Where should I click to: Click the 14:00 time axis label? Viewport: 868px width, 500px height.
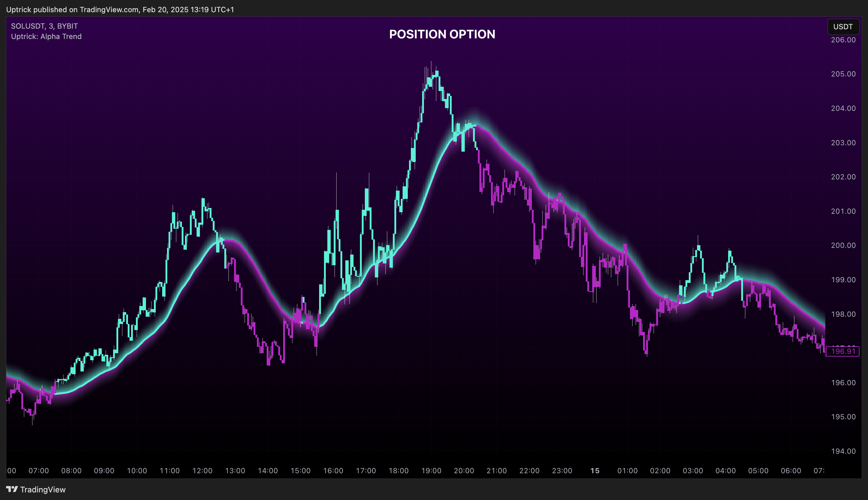[x=268, y=470]
